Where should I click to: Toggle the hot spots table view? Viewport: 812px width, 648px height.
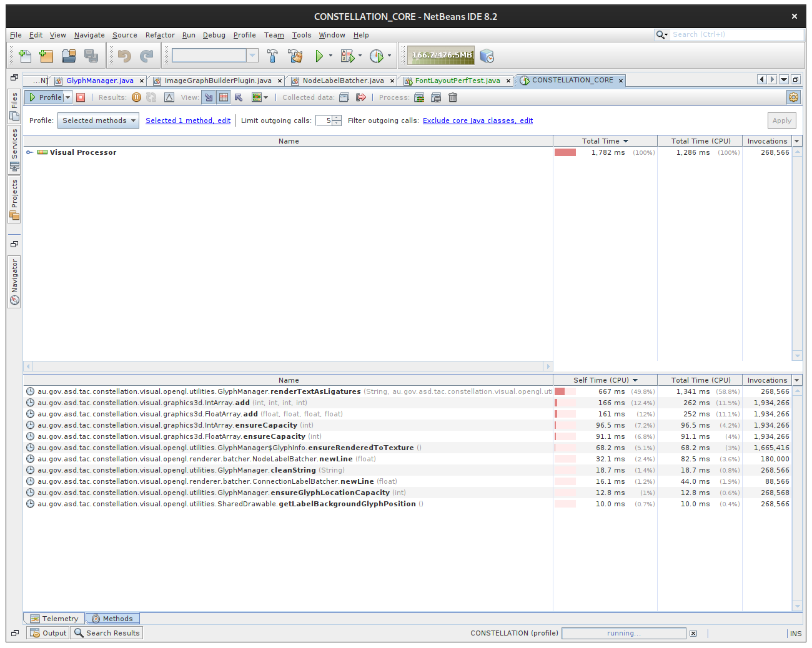tap(224, 97)
